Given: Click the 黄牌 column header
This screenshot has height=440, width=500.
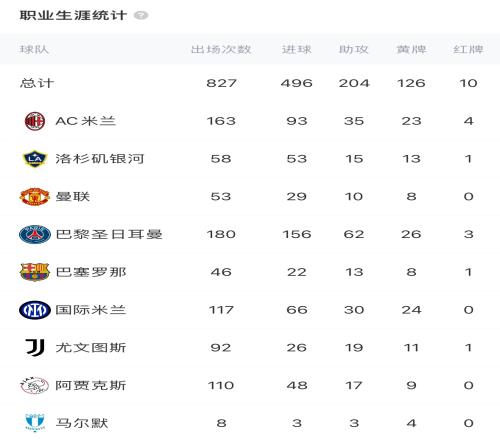Looking at the screenshot, I should 411,50.
